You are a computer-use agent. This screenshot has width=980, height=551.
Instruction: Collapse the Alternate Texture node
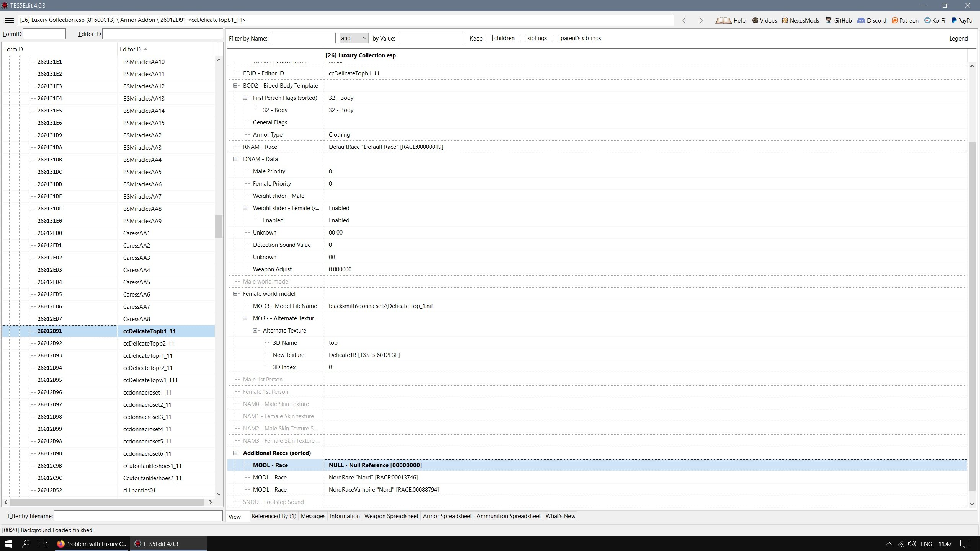(x=255, y=331)
